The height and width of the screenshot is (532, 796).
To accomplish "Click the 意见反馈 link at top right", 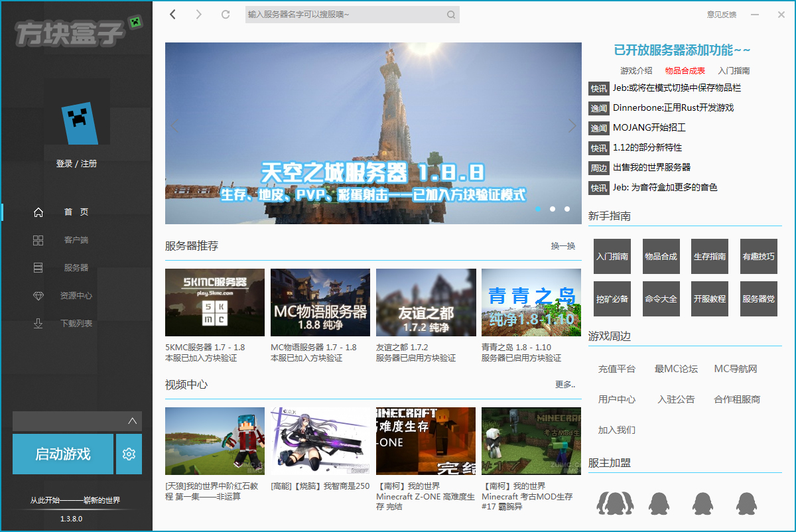I will [721, 15].
